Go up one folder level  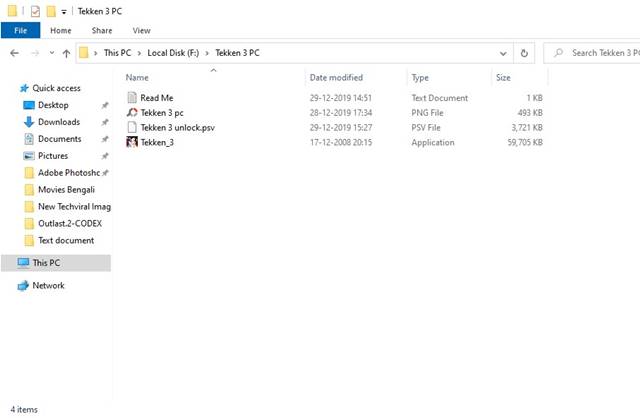[66, 53]
